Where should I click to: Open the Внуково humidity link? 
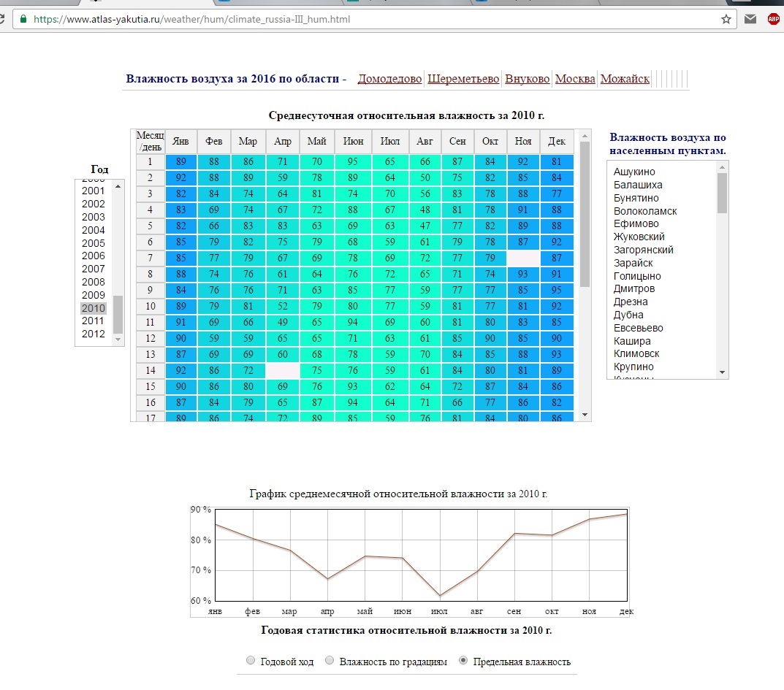coord(527,79)
